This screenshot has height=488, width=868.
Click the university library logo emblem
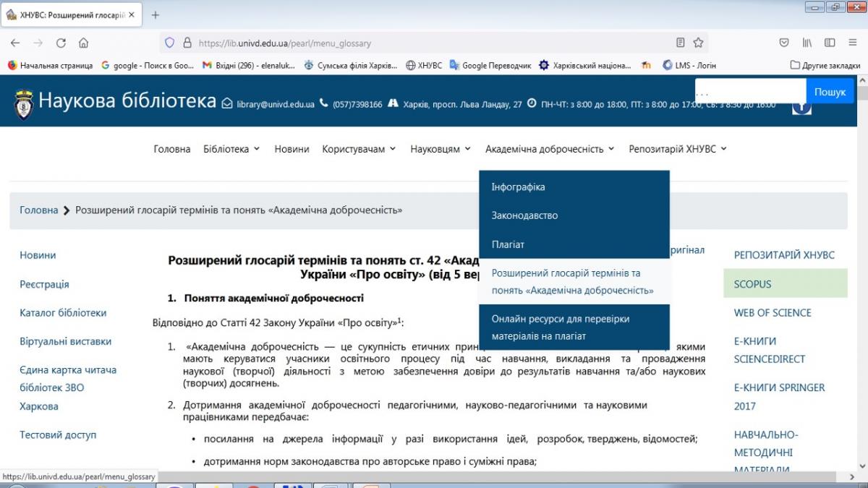click(24, 104)
